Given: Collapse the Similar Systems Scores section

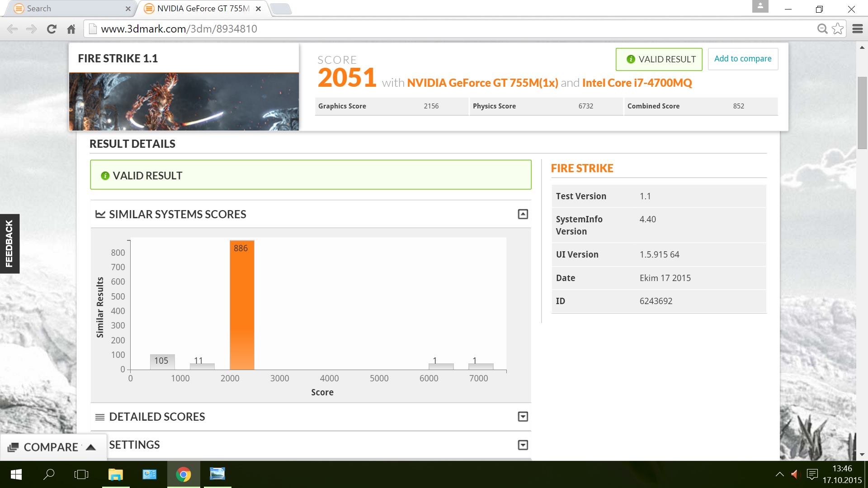Looking at the screenshot, I should pos(523,214).
